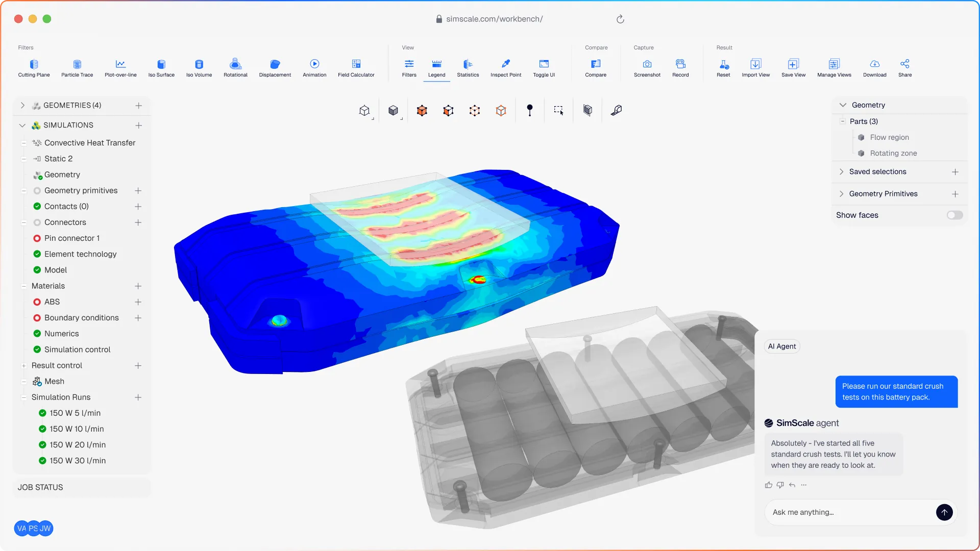Share the project
This screenshot has width=980, height=551.
click(905, 68)
